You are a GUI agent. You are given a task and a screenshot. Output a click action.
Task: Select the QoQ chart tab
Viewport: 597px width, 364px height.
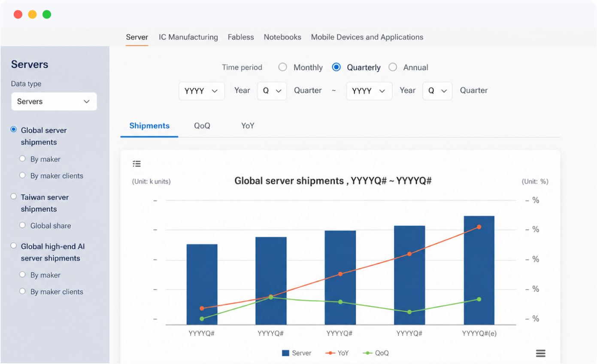coord(202,126)
